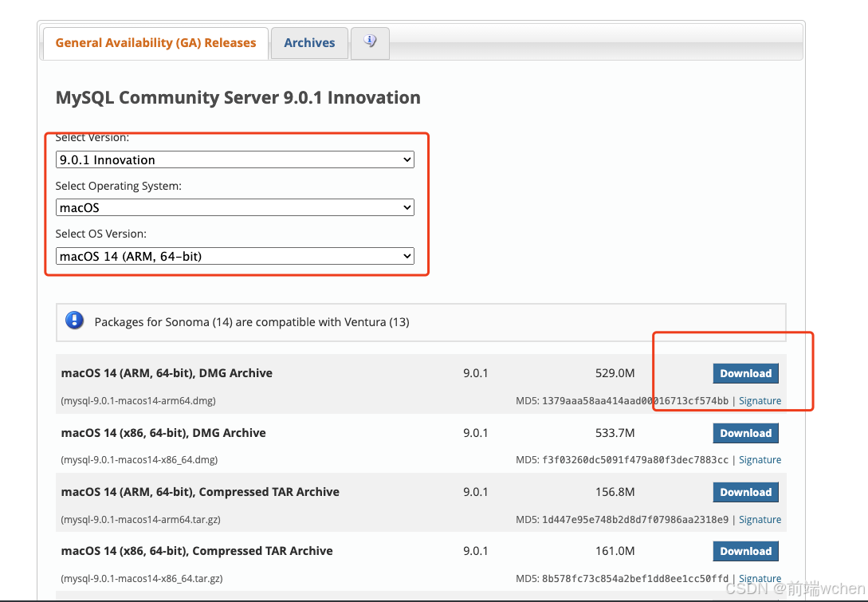Image resolution: width=868 pixels, height=602 pixels.
Task: Click the file name (mysql-9.0.1-macos14-arm64.tar.gz)
Action: pos(140,520)
